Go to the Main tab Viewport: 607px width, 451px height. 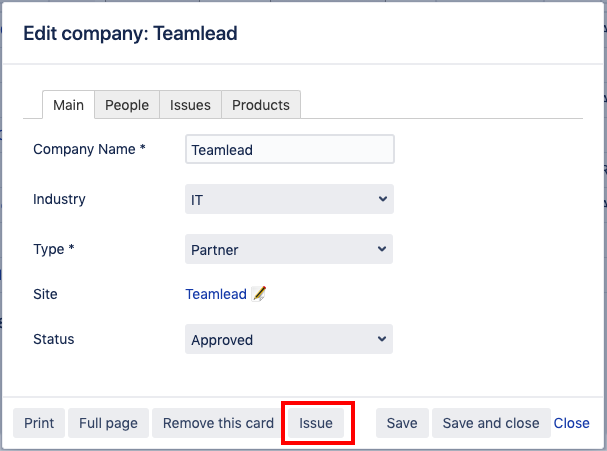pos(68,105)
